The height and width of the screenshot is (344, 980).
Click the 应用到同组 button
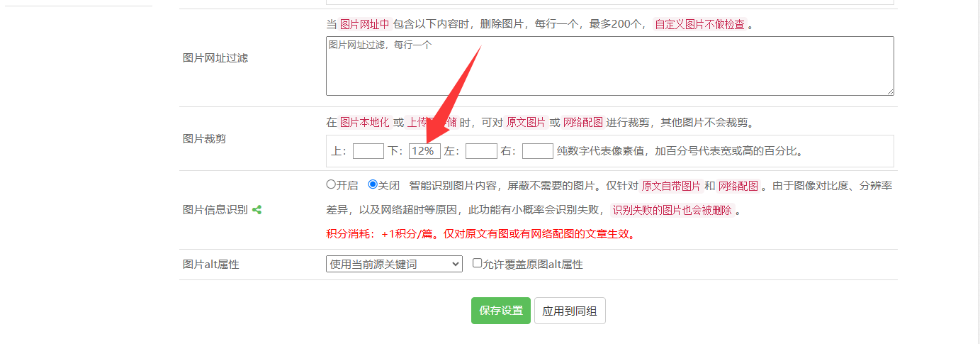[570, 311]
